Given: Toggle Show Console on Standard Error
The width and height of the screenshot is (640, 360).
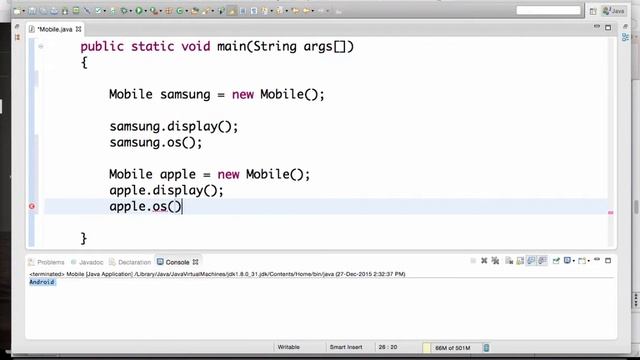Looking at the screenshot, I should pos(542,260).
